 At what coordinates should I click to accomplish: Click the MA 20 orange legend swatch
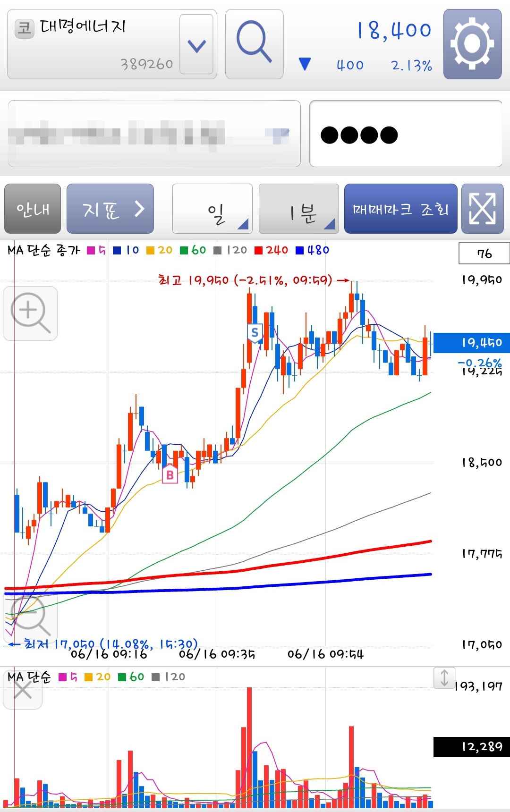(x=151, y=251)
